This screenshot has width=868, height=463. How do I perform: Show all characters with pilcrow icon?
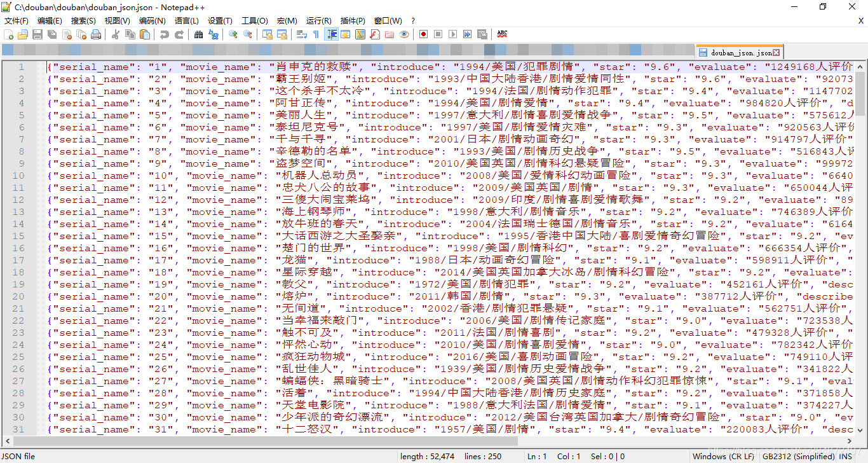(316, 34)
